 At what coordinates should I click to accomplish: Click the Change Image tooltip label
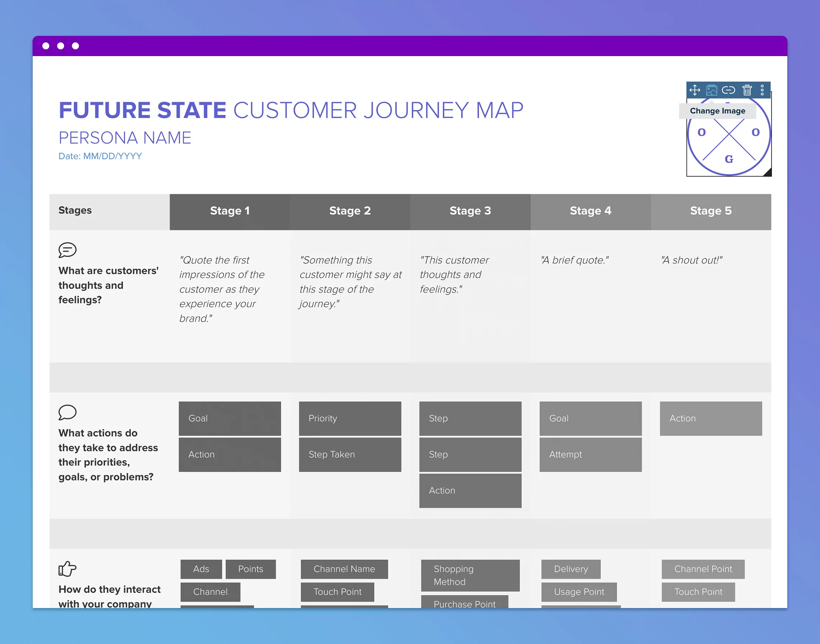[717, 110]
